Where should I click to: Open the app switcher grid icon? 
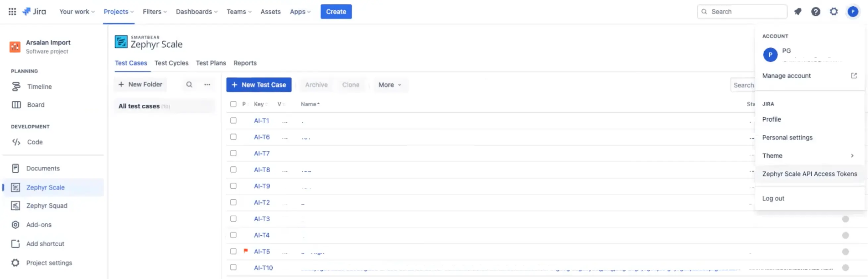12,12
